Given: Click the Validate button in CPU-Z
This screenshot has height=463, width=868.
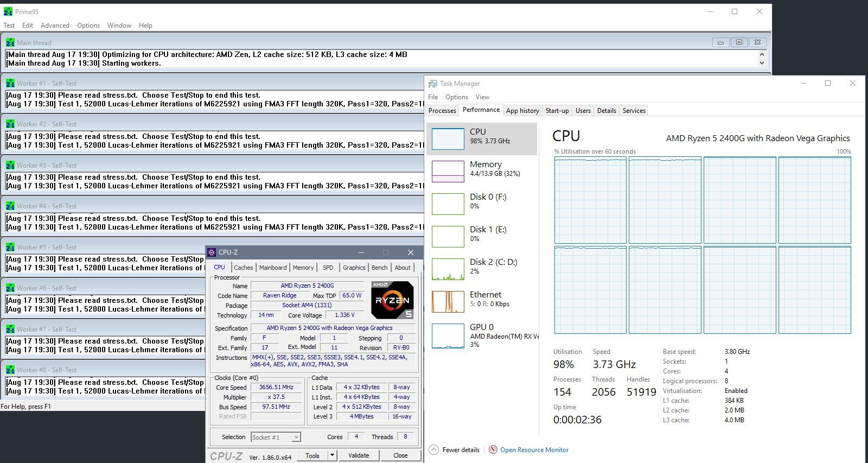Looking at the screenshot, I should pos(359,455).
